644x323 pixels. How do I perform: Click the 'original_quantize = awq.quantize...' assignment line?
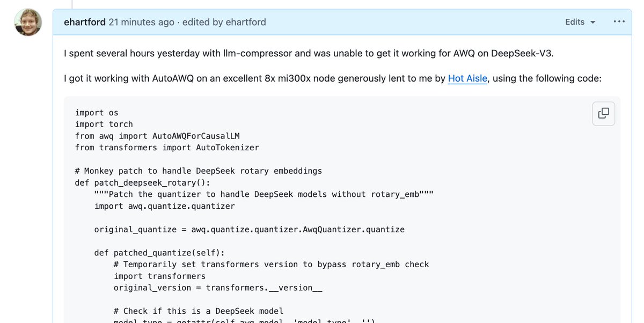tap(250, 229)
